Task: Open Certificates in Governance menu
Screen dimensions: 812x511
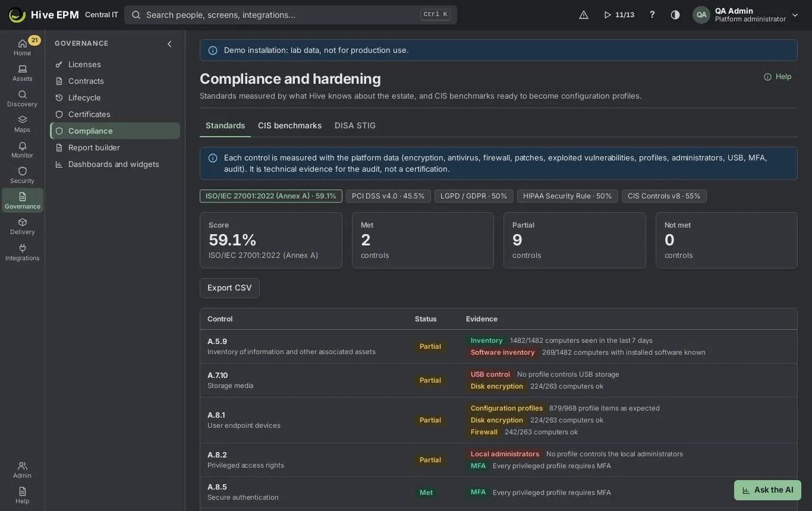Action: pos(115,114)
